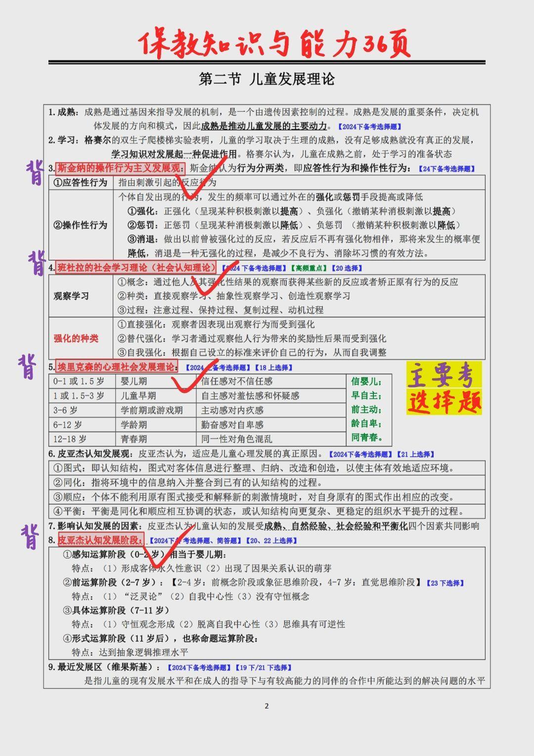
Task: Select the cell "0-1 或 1.5 岁"
Action: [83, 381]
